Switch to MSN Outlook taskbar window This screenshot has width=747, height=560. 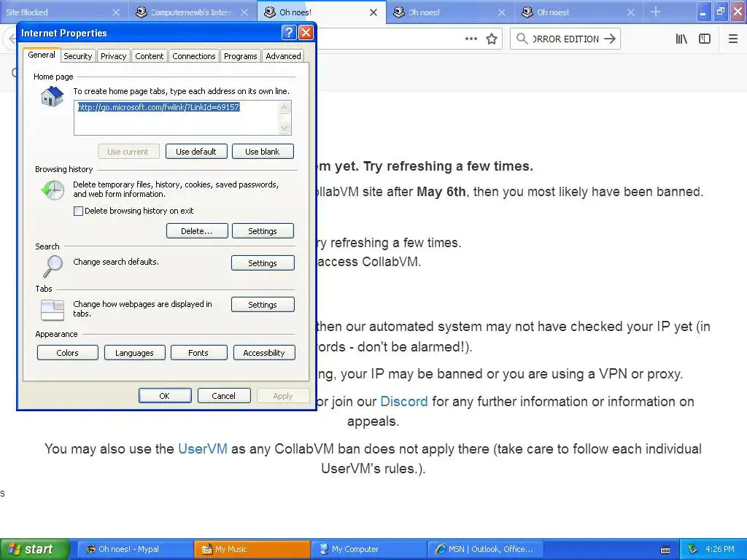(x=485, y=549)
